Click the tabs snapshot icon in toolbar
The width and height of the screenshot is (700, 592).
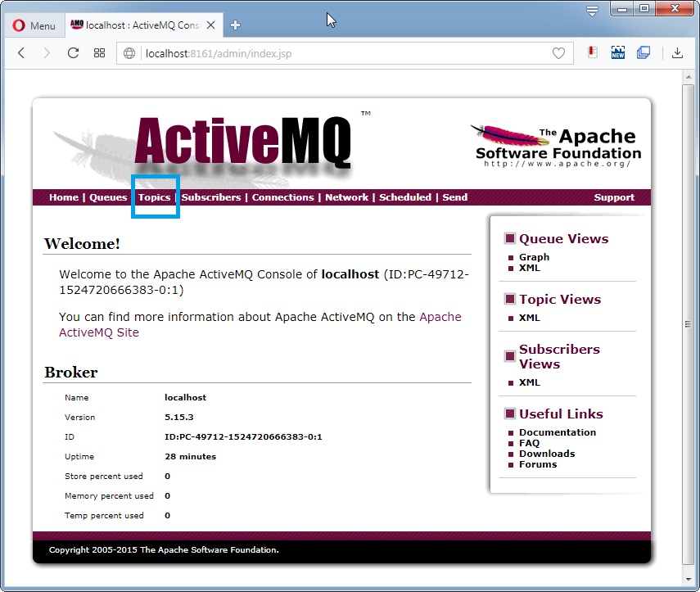coord(644,52)
